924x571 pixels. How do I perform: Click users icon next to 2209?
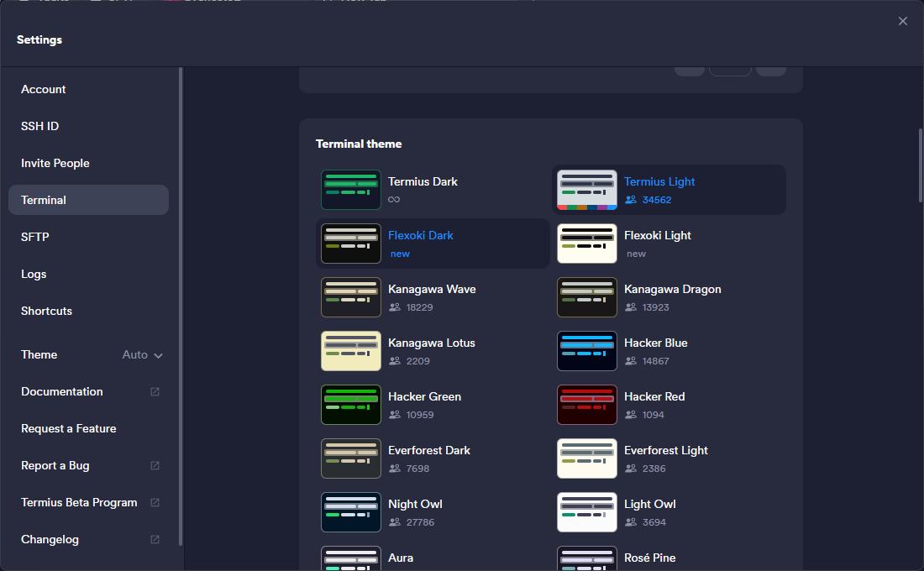click(x=394, y=360)
